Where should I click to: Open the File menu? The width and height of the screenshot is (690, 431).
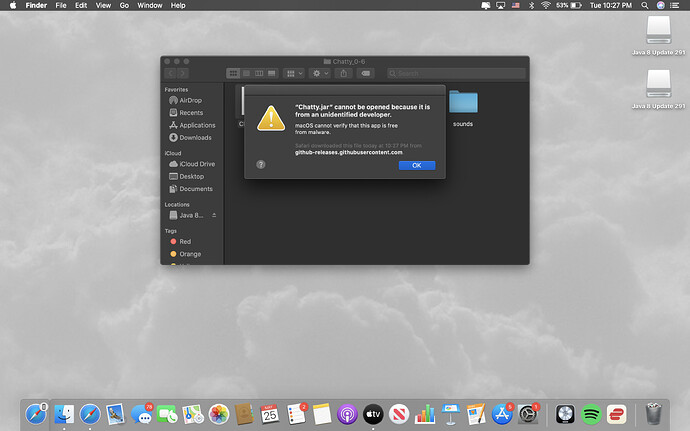[x=61, y=5]
